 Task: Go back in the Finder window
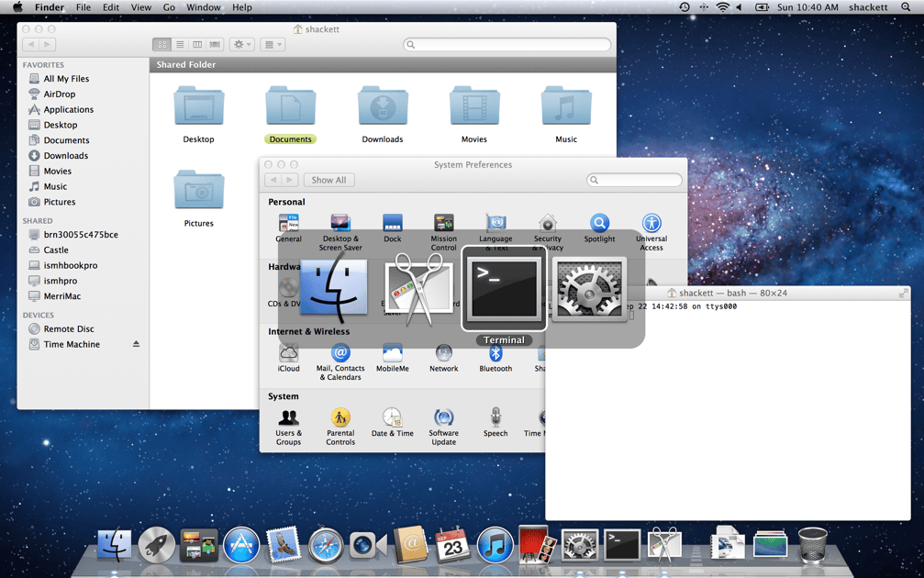click(31, 44)
